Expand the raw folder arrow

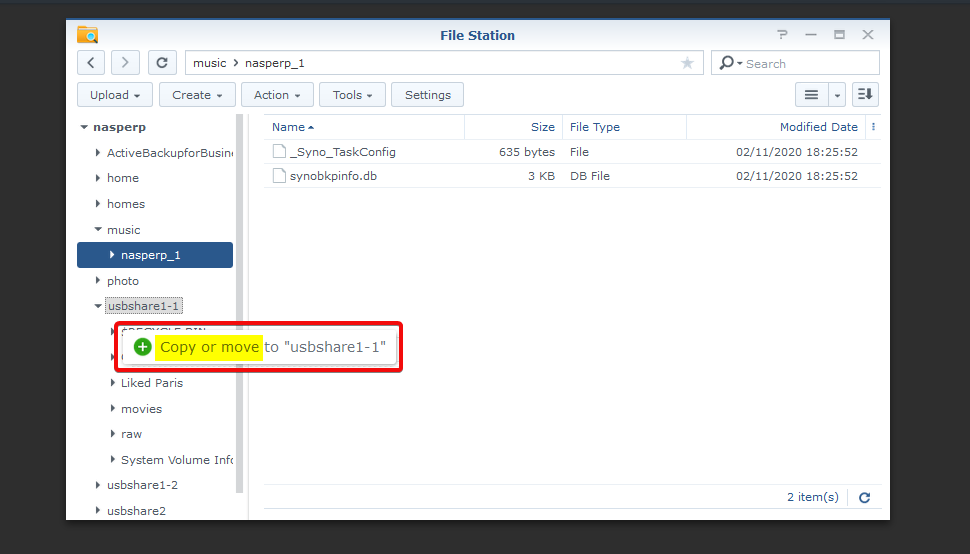click(112, 434)
